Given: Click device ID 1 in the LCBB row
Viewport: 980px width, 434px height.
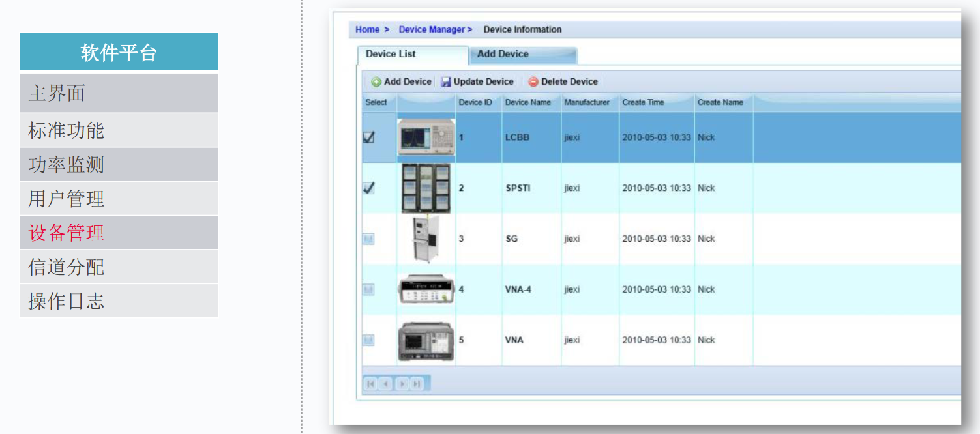Looking at the screenshot, I should point(461,137).
